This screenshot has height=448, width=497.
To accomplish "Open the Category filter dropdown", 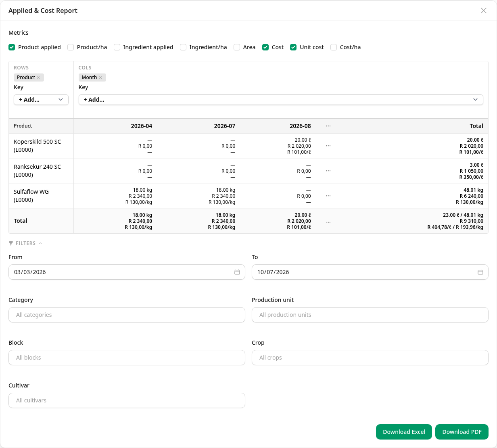I will pyautogui.click(x=127, y=315).
